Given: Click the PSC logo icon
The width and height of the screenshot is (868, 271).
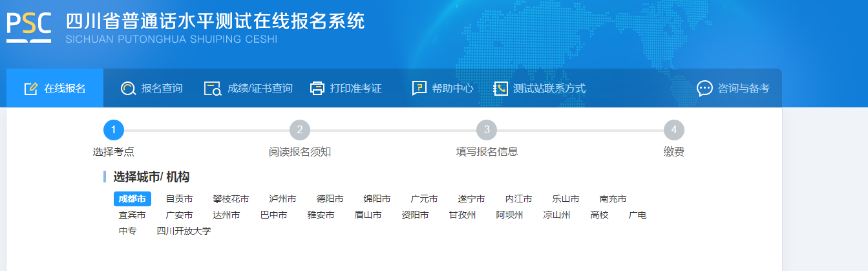Looking at the screenshot, I should (x=29, y=27).
